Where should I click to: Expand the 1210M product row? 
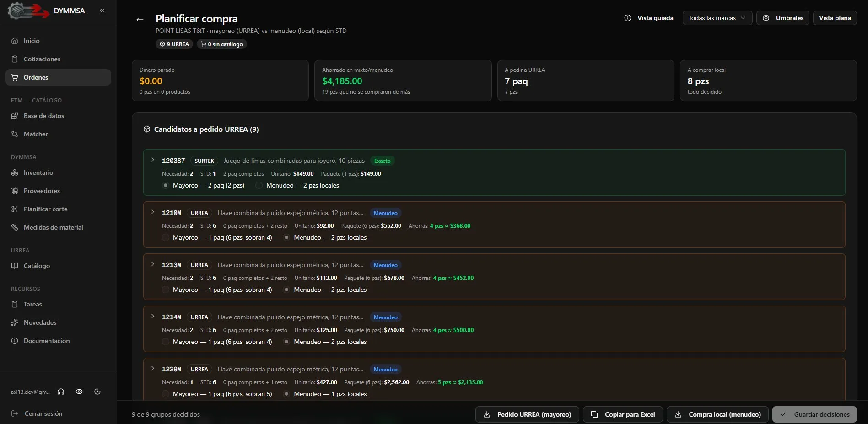[153, 212]
